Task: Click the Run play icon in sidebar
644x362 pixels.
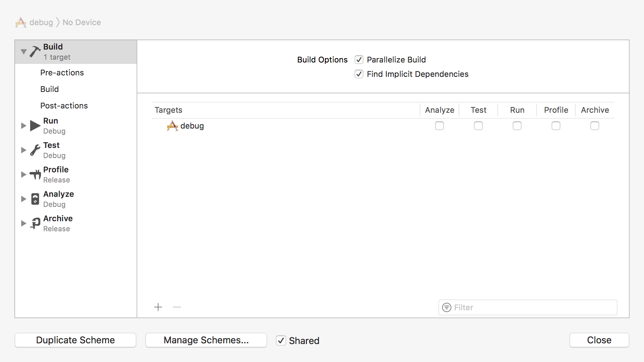Action: [x=35, y=126]
